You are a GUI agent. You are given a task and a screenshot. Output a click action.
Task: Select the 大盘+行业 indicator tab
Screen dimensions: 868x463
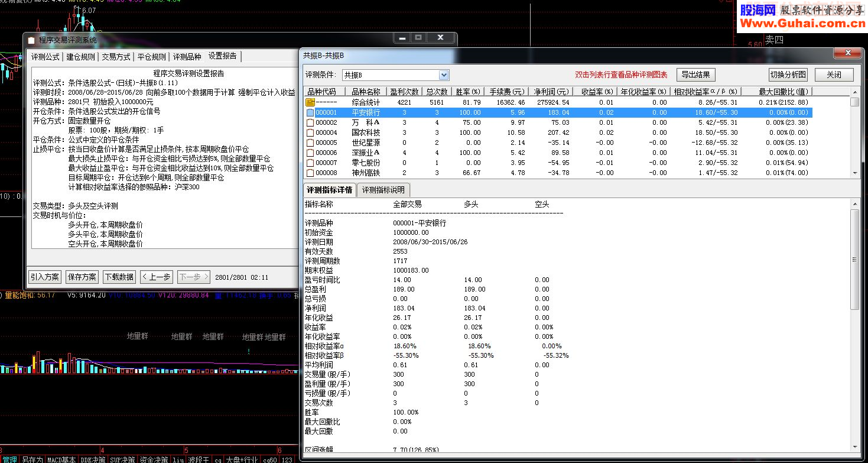pyautogui.click(x=243, y=459)
